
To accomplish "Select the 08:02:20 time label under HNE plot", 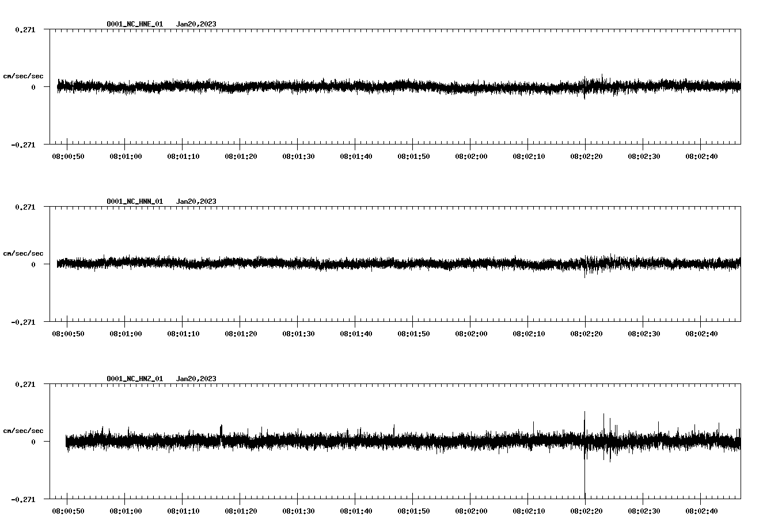I will pyautogui.click(x=586, y=156).
